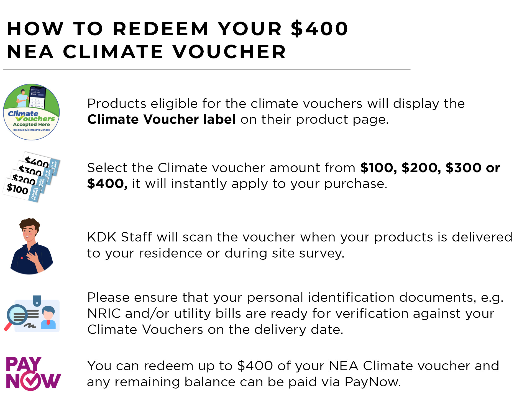Click the "remaining balance can be paid via PayNow" line
The image size is (532, 409).
[x=244, y=382]
